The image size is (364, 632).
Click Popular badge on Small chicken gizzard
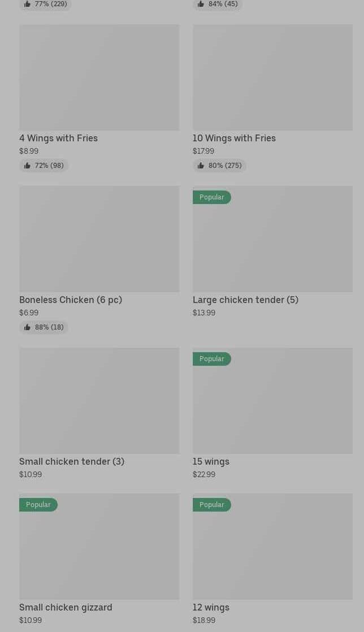38,505
